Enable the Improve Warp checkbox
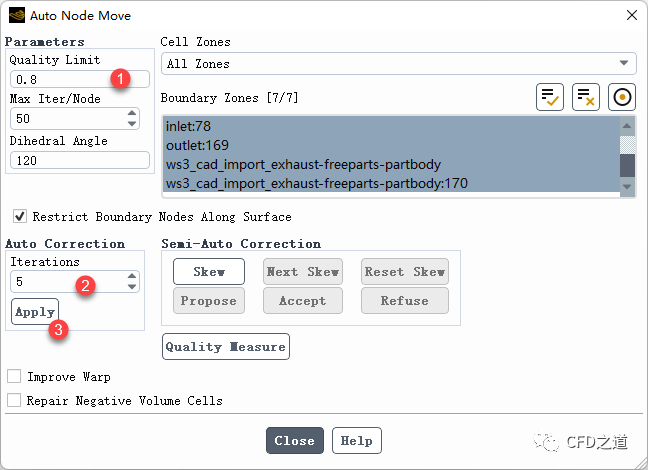The width and height of the screenshot is (648, 470). tap(14, 377)
